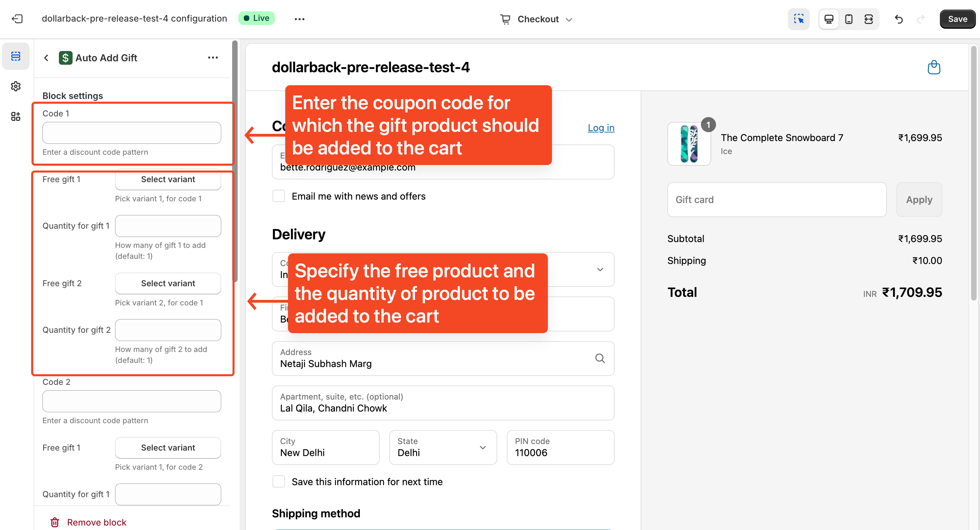Check Save this information for next time
The height and width of the screenshot is (530, 980).
coord(279,482)
